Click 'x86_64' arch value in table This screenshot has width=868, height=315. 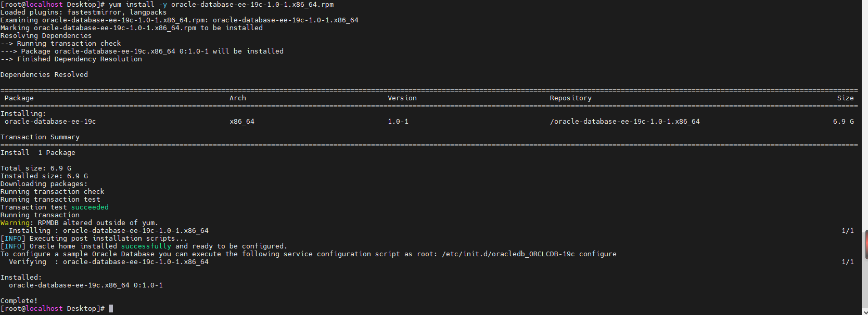tap(242, 122)
